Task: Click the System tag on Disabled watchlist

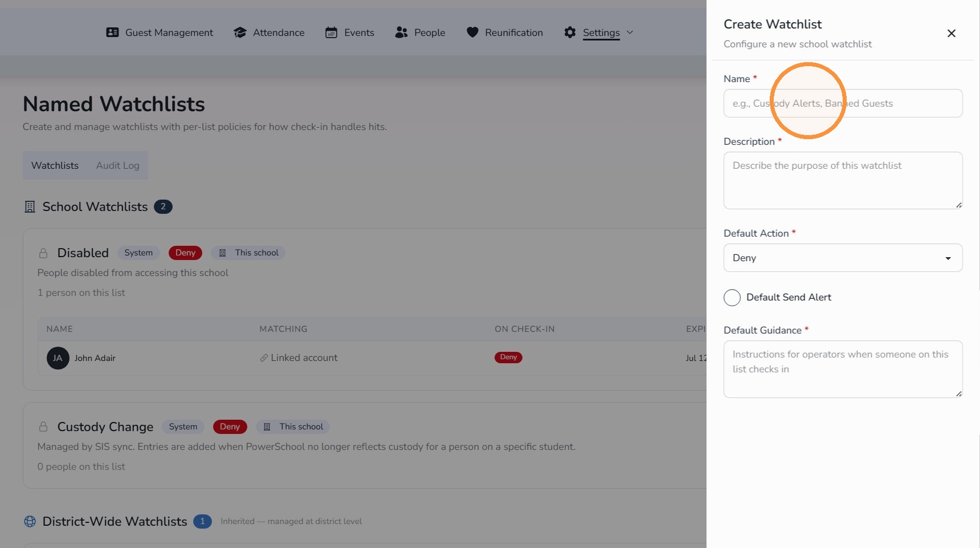Action: click(x=138, y=253)
